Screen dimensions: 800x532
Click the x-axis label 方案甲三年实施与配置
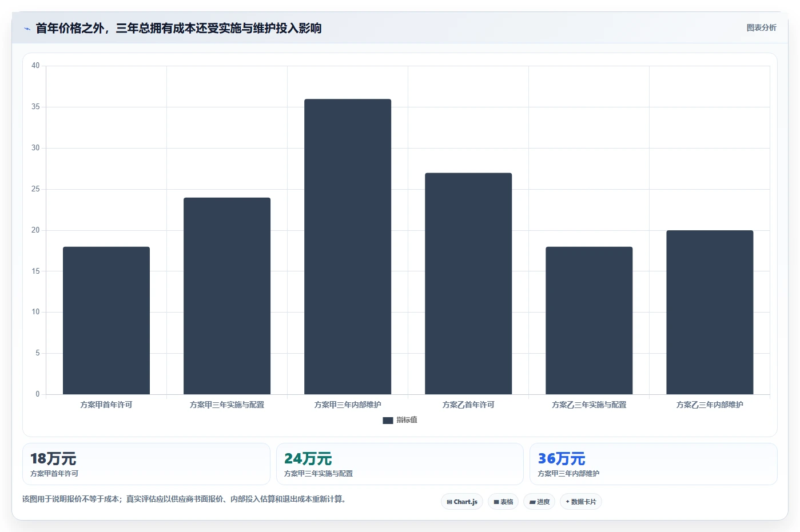[x=227, y=405]
